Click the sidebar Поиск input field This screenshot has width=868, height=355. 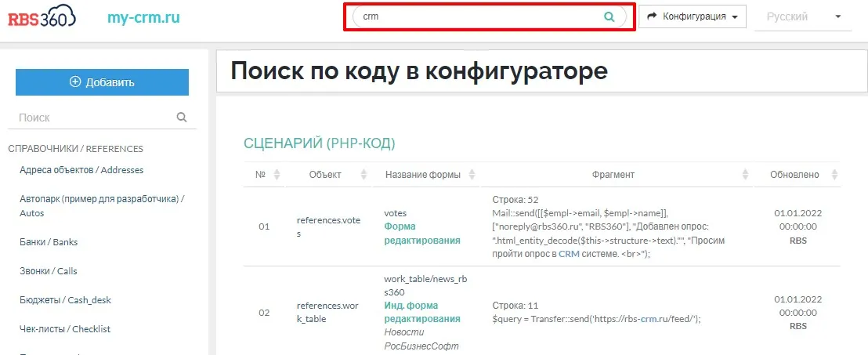[x=94, y=118]
